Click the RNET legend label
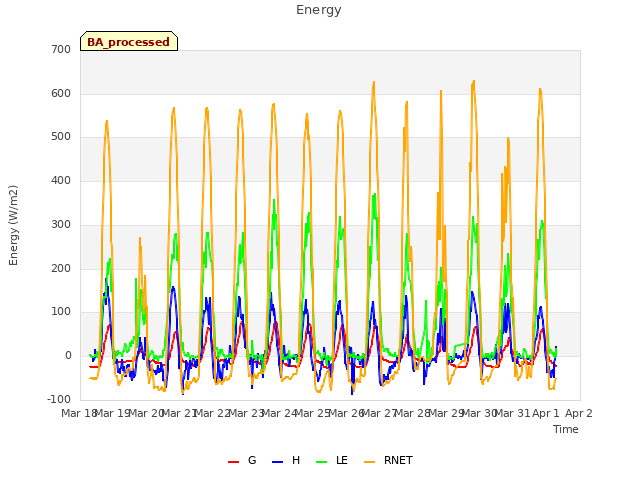 pos(398,460)
